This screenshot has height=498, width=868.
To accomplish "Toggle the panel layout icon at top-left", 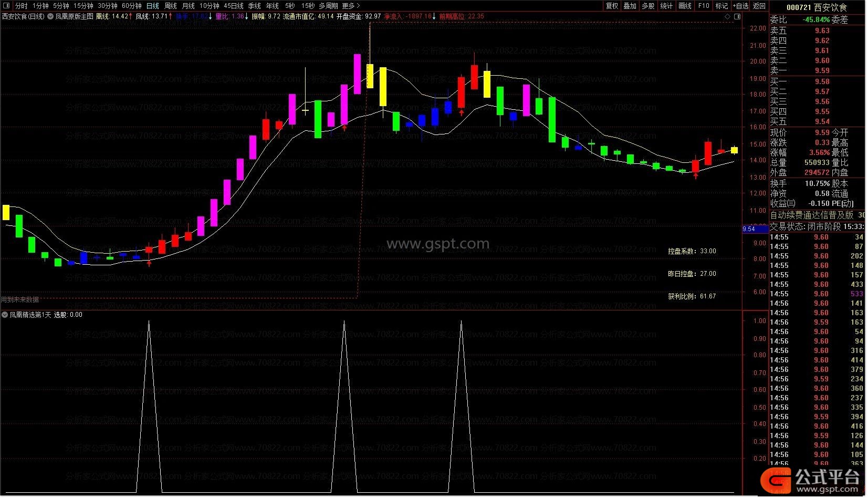I will click(6, 6).
